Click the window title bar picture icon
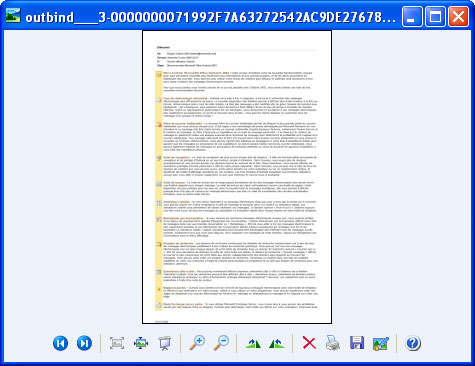The width and height of the screenshot is (475, 366). (13, 15)
